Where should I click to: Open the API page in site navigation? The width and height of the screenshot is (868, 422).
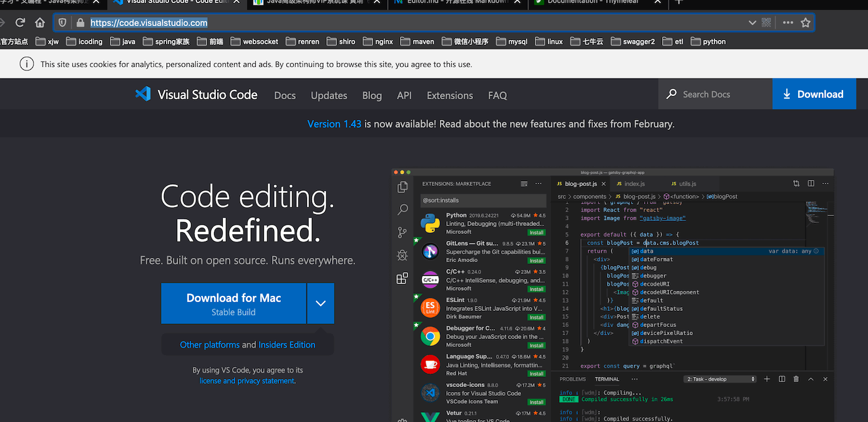[x=404, y=96]
